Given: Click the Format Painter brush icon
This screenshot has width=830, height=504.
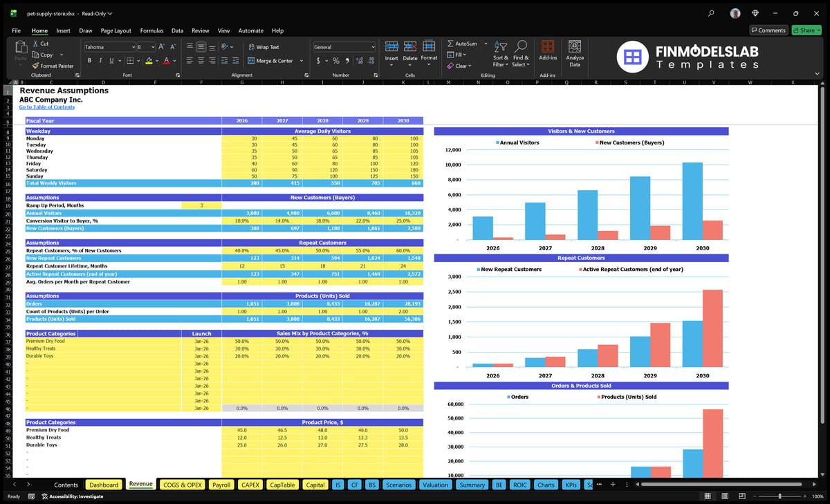Looking at the screenshot, I should pyautogui.click(x=35, y=66).
